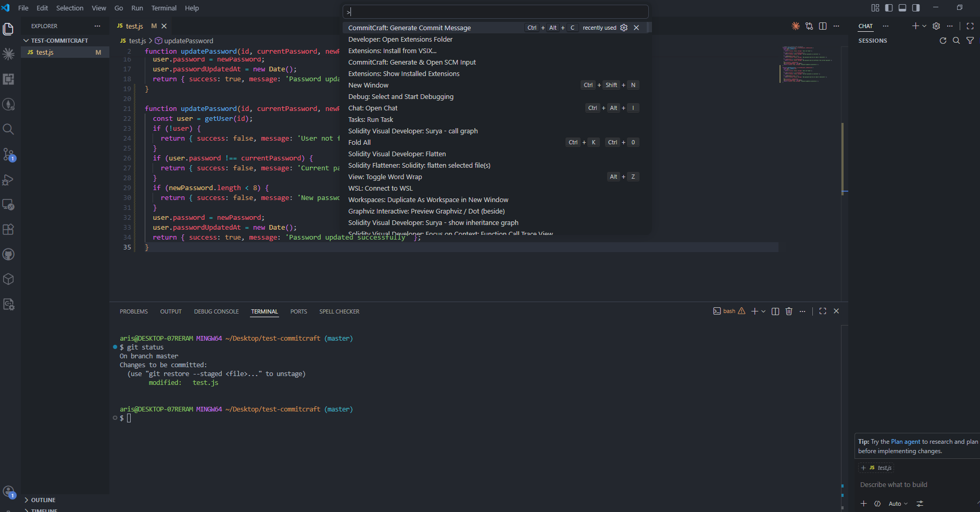This screenshot has height=512, width=980.
Task: Toggle the secondary side bar visibility
Action: [x=916, y=8]
